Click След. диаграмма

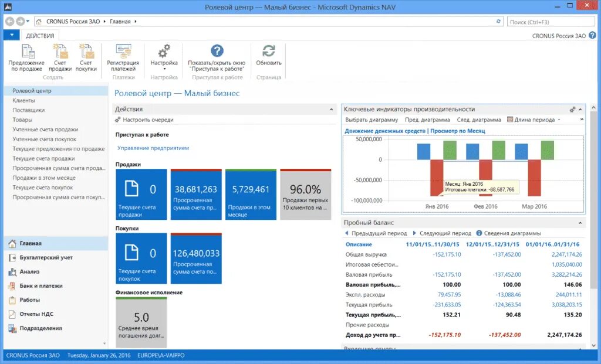[479, 120]
